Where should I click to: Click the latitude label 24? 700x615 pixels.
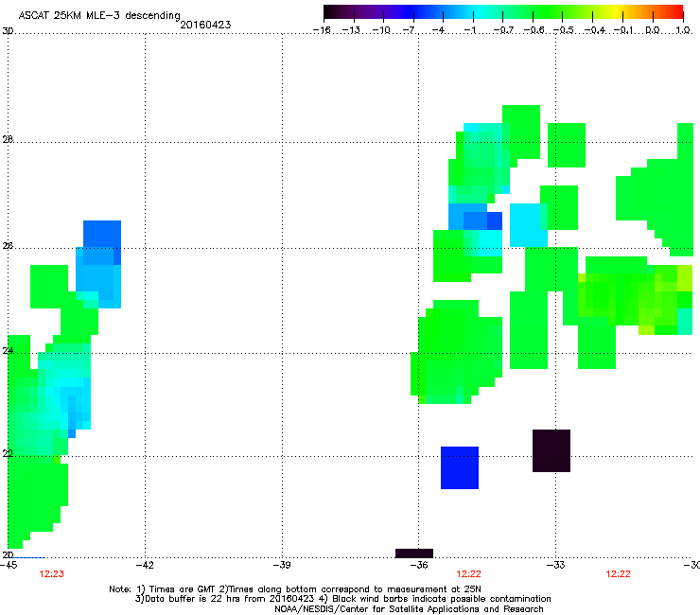pyautogui.click(x=8, y=351)
